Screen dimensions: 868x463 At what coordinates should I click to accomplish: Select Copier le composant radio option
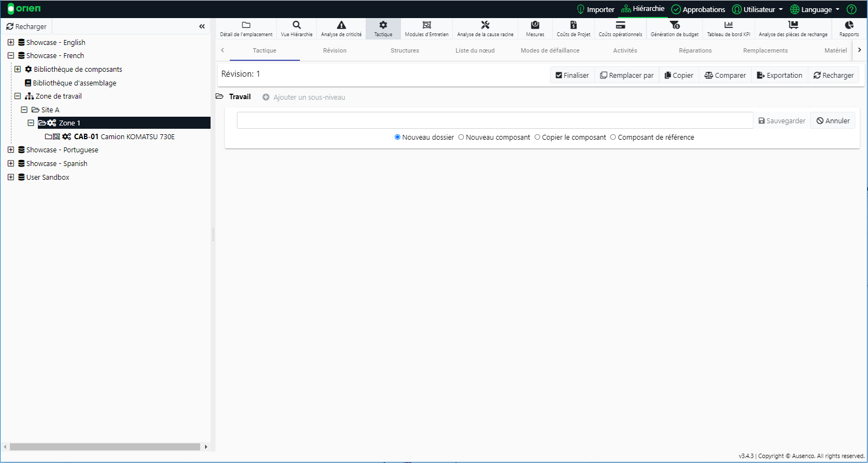[x=537, y=138]
